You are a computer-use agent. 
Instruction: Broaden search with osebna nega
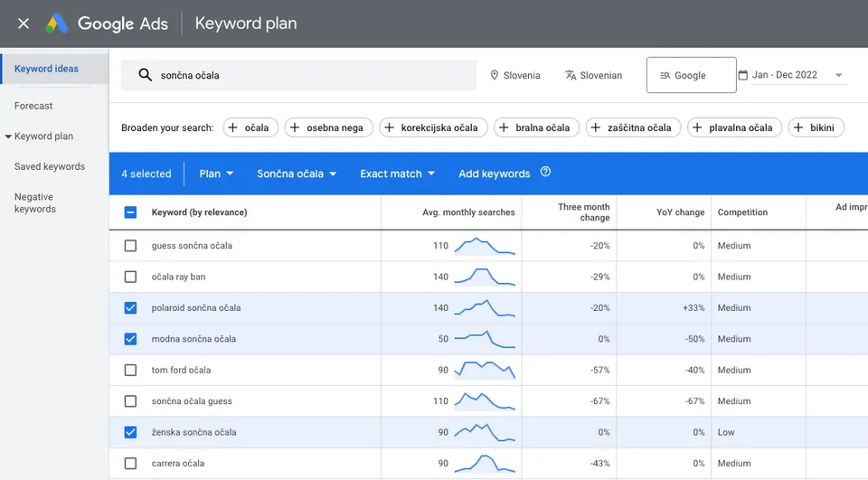328,127
